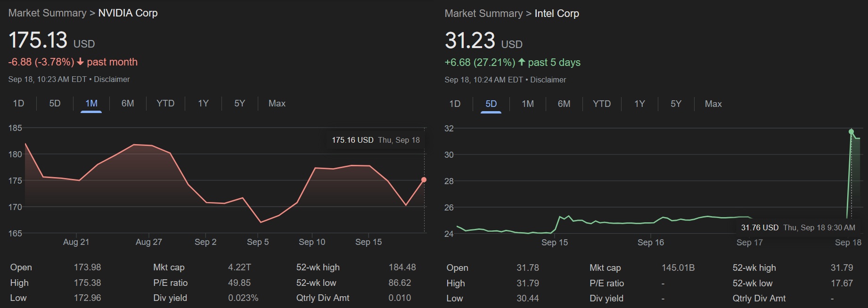Open the Disclaimer link under NVIDIA price
The width and height of the screenshot is (868, 308).
click(112, 80)
